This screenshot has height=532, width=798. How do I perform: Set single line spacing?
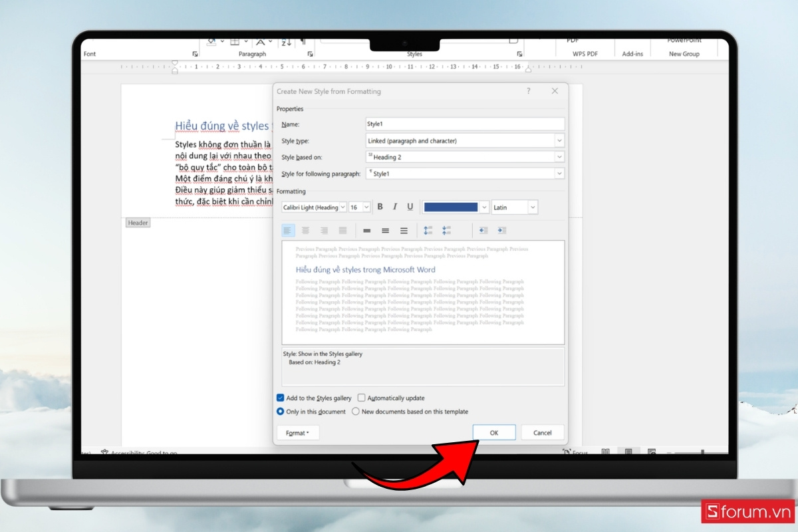tap(366, 230)
